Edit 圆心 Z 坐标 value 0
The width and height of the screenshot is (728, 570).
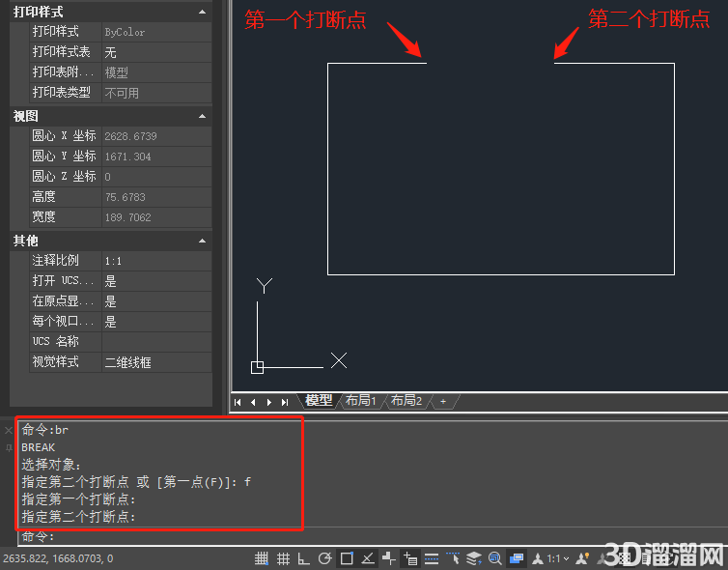tap(157, 177)
